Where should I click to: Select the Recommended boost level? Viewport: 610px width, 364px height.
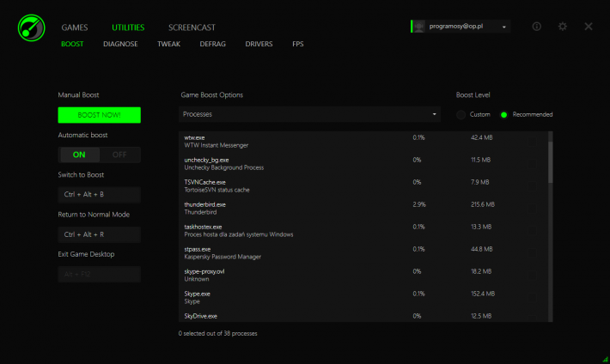503,115
